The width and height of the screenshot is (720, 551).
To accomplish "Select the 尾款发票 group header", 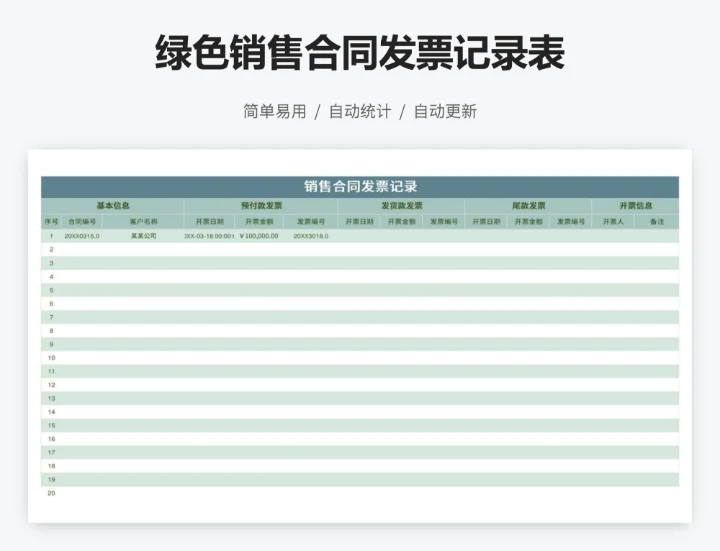I will [x=529, y=206].
